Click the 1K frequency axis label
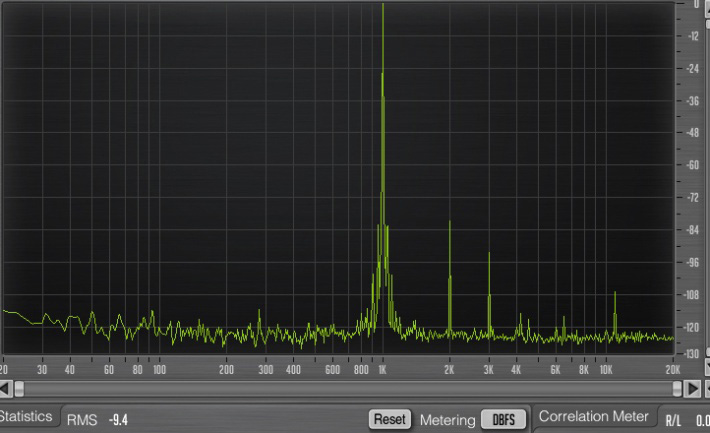The height and width of the screenshot is (433, 710). (x=383, y=370)
